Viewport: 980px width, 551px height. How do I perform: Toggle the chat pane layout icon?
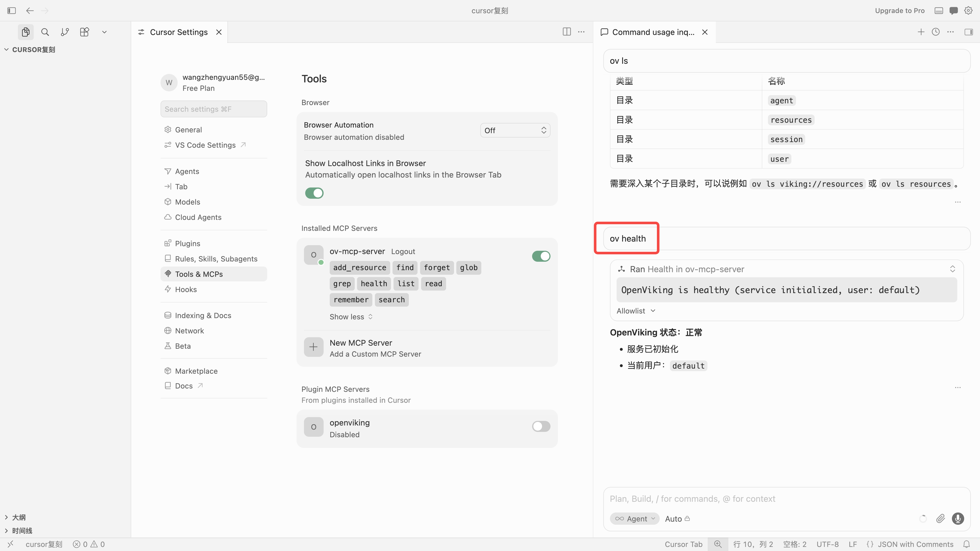coord(969,32)
